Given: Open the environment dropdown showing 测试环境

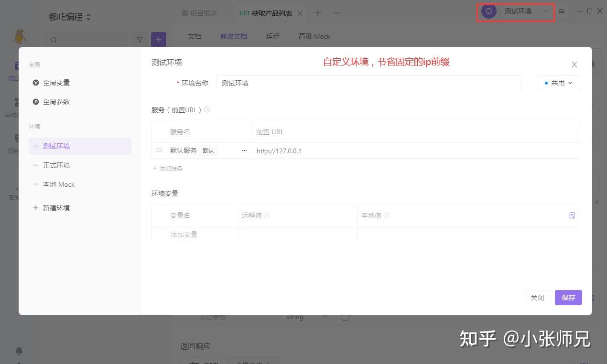Looking at the screenshot, I should click(x=527, y=11).
